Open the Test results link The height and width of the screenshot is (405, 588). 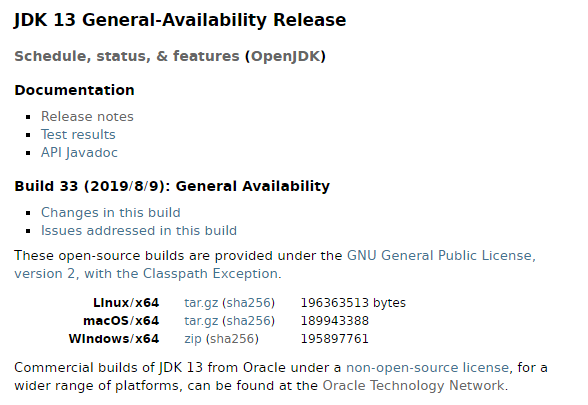pyautogui.click(x=78, y=135)
